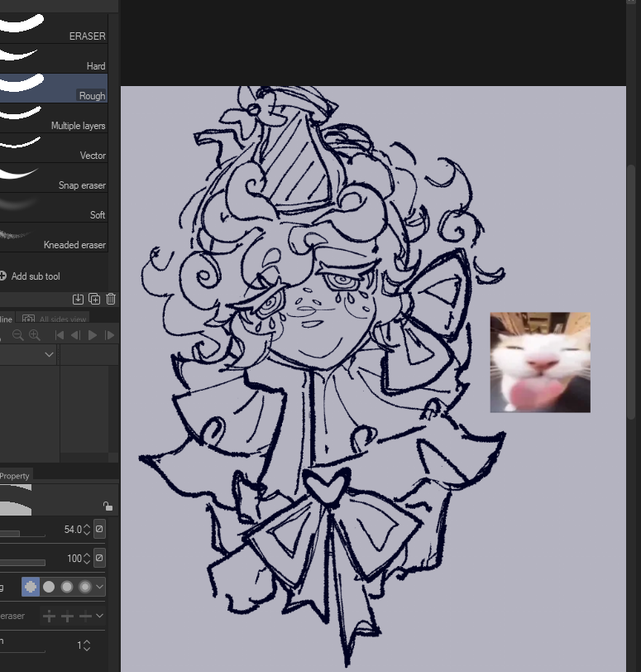Click the first vector eraser mode icon
Image resolution: width=641 pixels, height=672 pixels.
(x=50, y=617)
